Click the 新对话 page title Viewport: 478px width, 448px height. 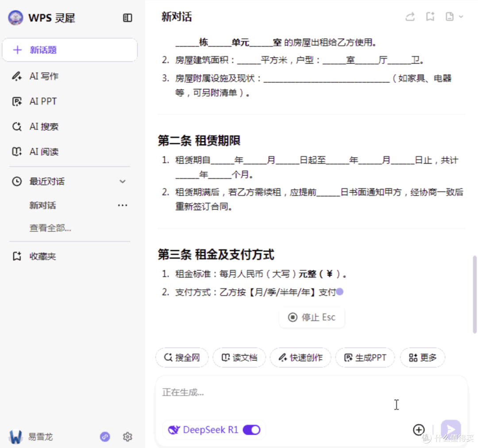[x=177, y=17]
